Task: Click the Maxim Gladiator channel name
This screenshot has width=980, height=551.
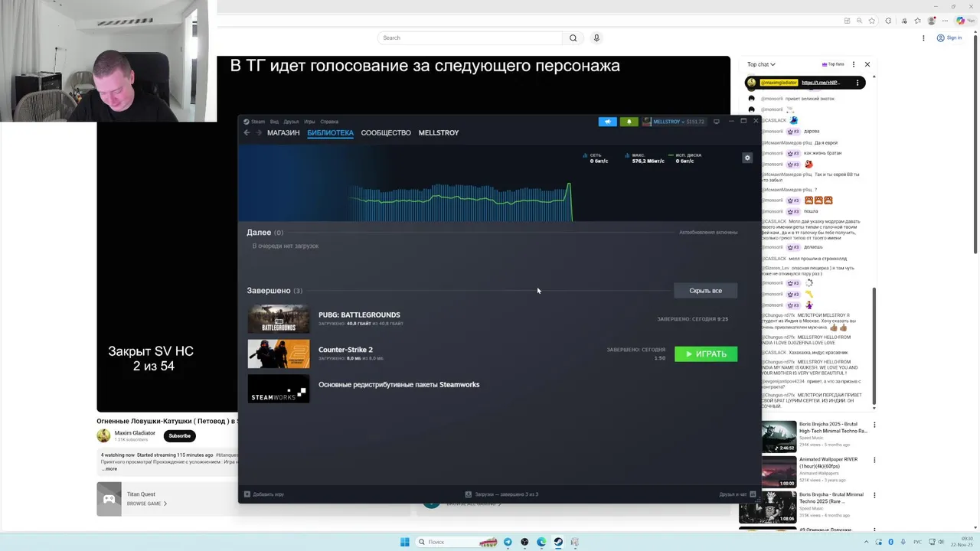Action: click(135, 433)
